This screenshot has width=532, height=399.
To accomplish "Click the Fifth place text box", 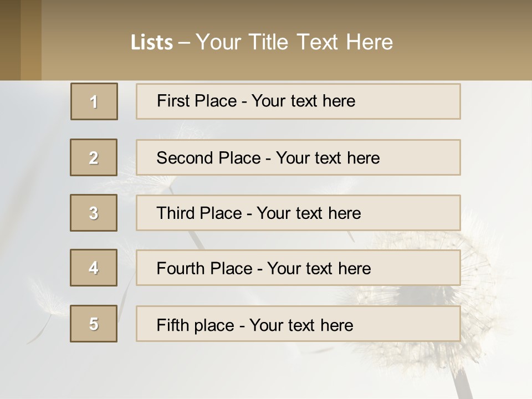I will (x=298, y=324).
